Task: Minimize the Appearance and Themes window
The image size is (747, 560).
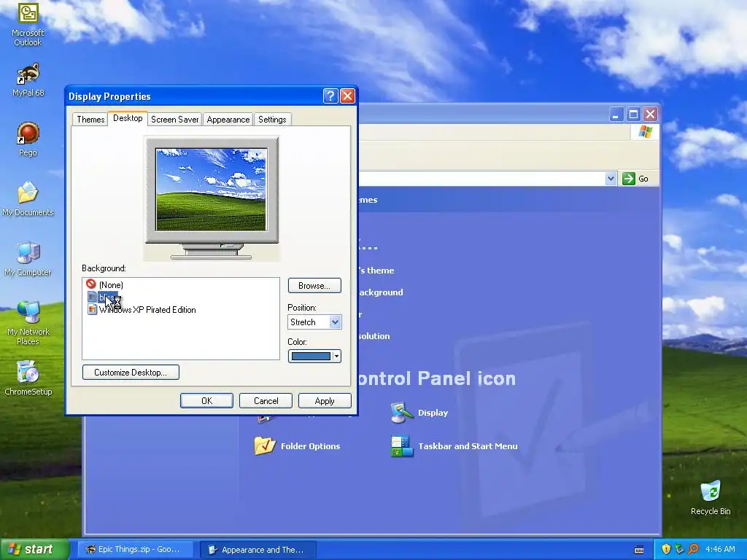Action: pyautogui.click(x=616, y=114)
